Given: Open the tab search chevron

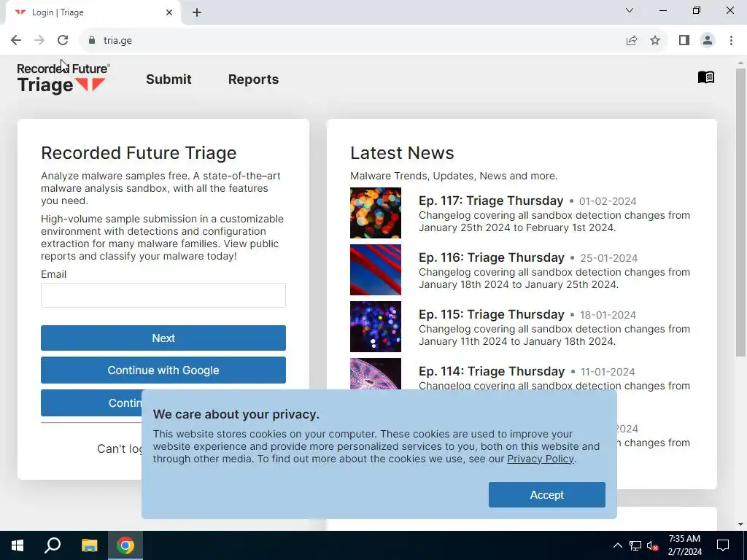Looking at the screenshot, I should (x=630, y=10).
